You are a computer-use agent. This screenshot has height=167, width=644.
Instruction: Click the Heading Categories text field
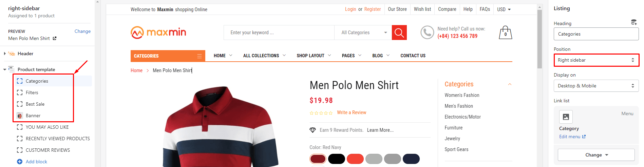[596, 34]
